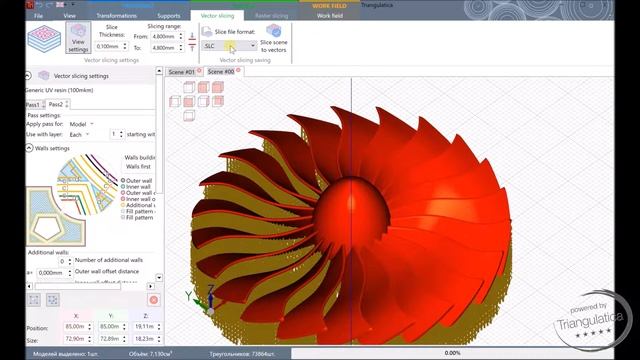Screen dimensions: 640x360
Task: Click the red delete circle button in left panel
Action: coord(154,300)
